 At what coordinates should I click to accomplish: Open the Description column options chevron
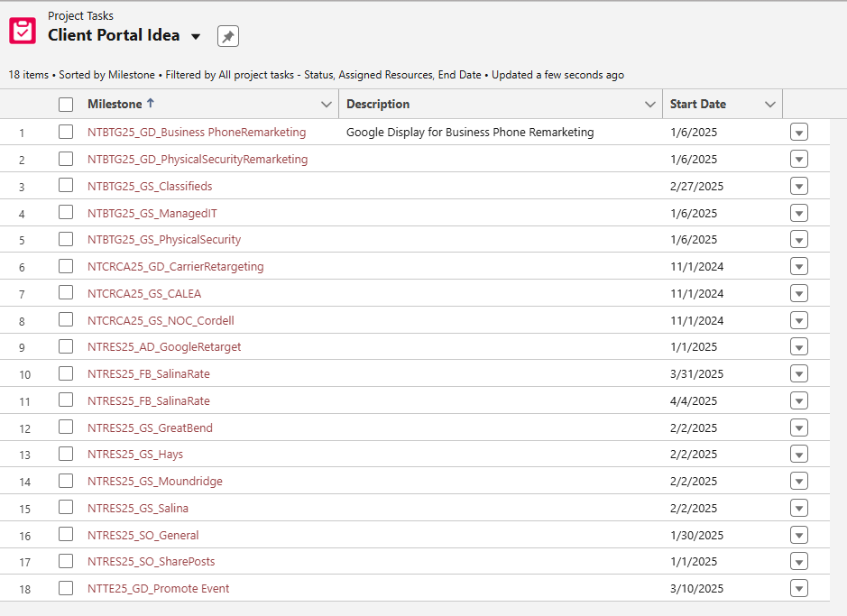tap(650, 105)
